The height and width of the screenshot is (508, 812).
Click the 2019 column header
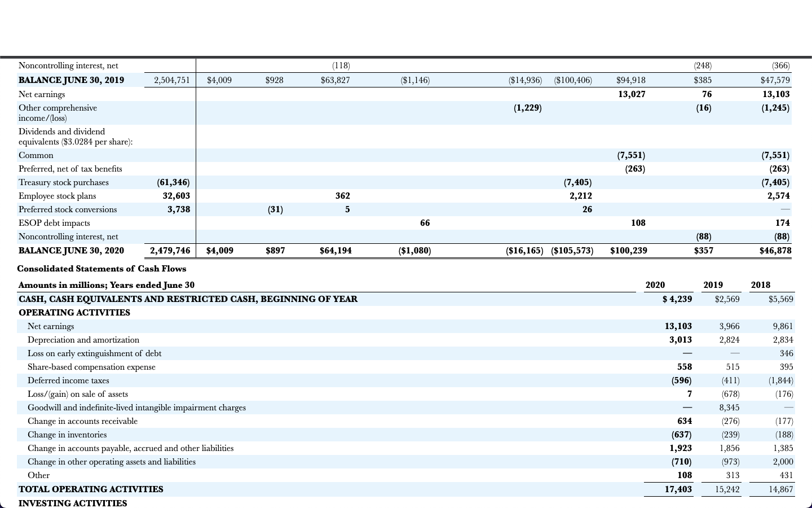(713, 285)
